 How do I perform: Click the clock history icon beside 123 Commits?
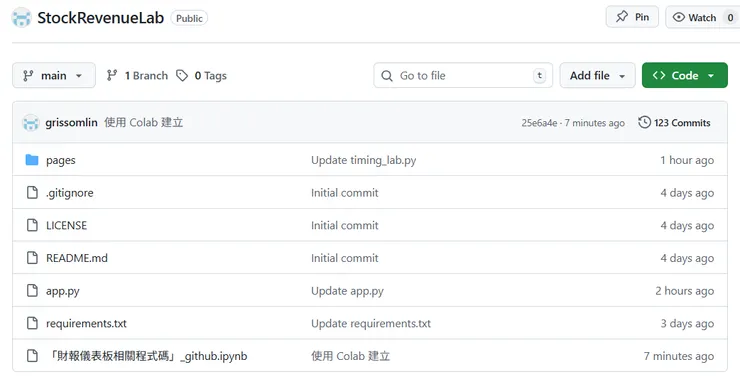[644, 122]
